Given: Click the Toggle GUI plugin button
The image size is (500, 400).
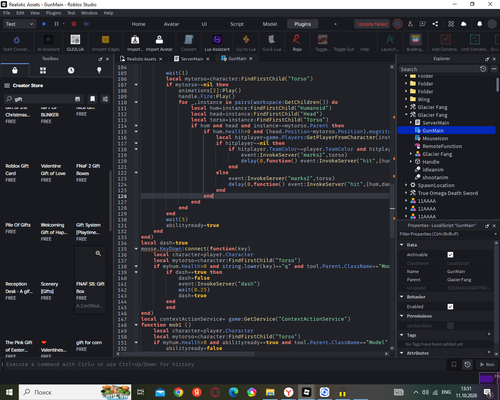Looking at the screenshot, I should [344, 49].
